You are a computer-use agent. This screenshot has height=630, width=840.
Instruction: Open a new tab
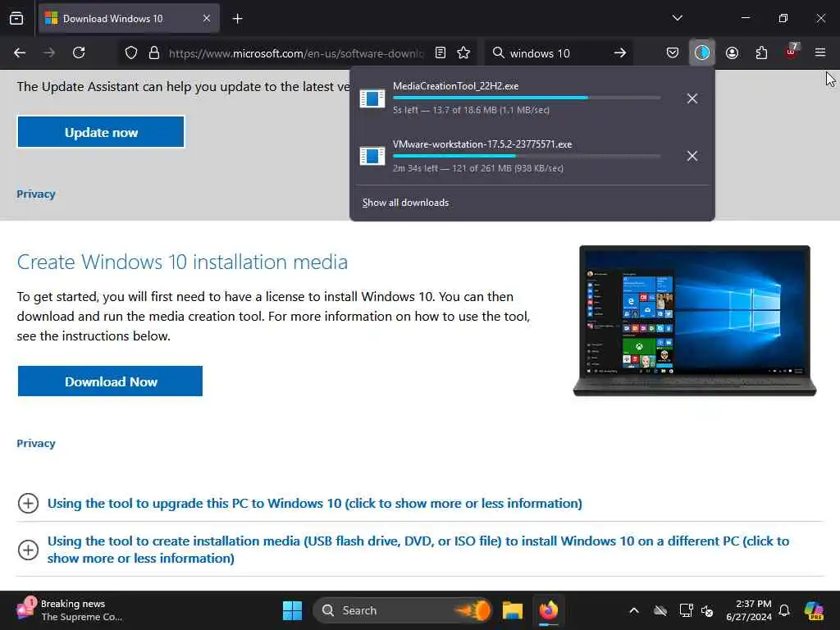(x=237, y=19)
